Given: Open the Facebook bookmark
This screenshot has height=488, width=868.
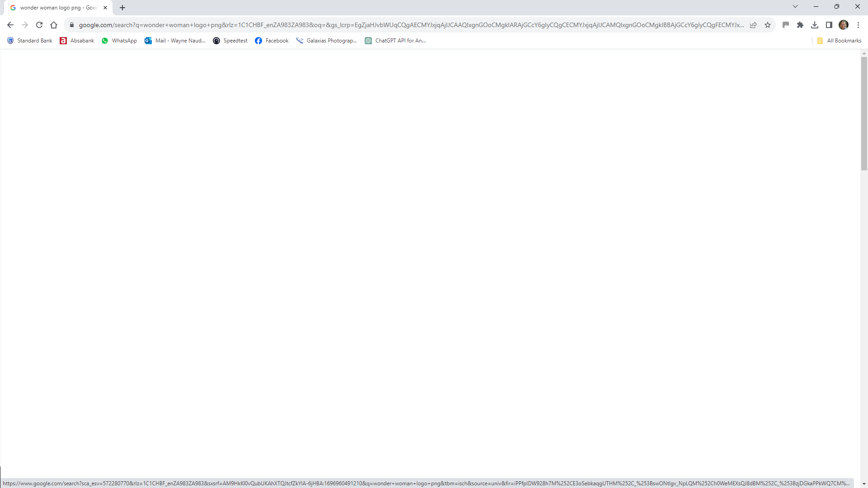Looking at the screenshot, I should click(x=272, y=40).
